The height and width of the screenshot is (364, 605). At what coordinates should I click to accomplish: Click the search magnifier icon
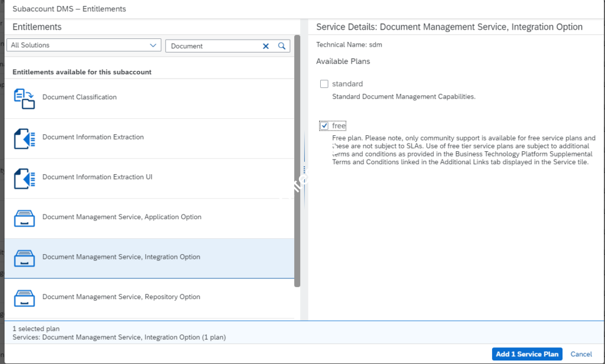[x=282, y=46]
